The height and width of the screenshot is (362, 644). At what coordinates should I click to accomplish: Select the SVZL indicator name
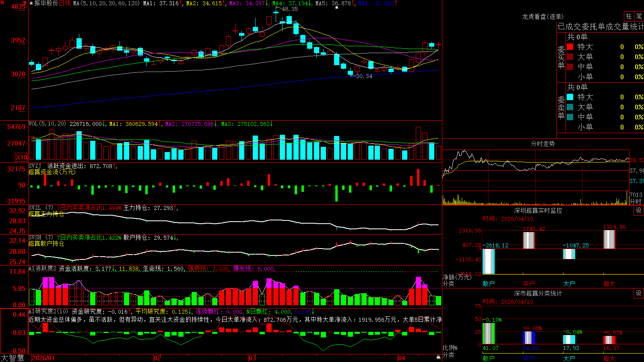[35, 208]
